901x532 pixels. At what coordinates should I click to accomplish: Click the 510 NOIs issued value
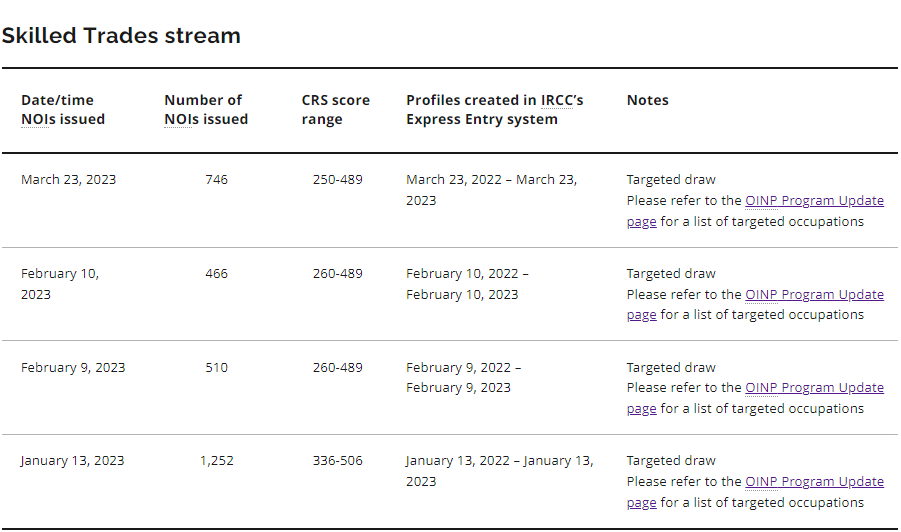[216, 368]
